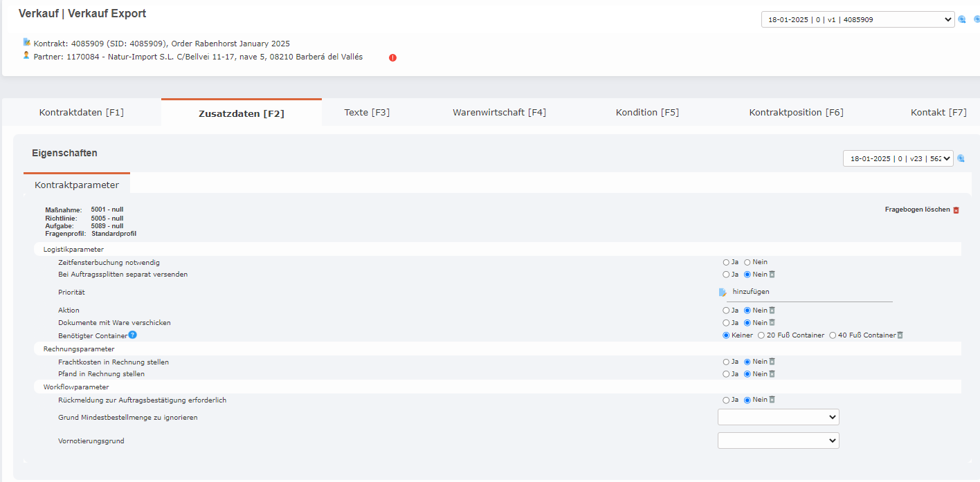
Task: Open the Kontraktposition [F6] tab
Action: [796, 113]
